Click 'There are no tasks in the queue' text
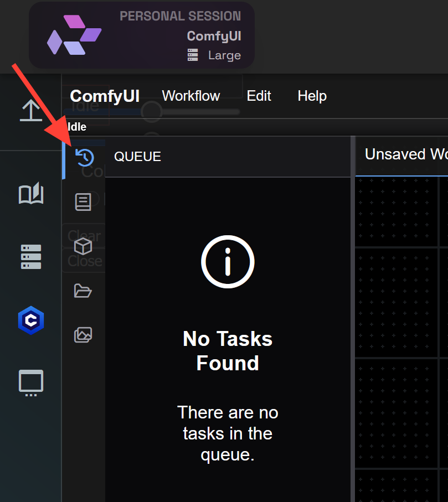This screenshot has width=448, height=502. coord(228,433)
